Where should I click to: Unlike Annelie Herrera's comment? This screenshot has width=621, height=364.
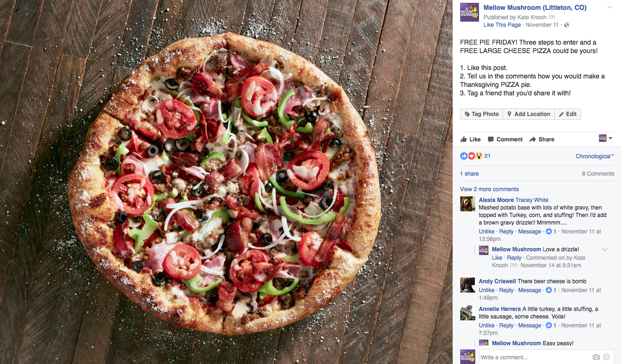pyautogui.click(x=487, y=325)
